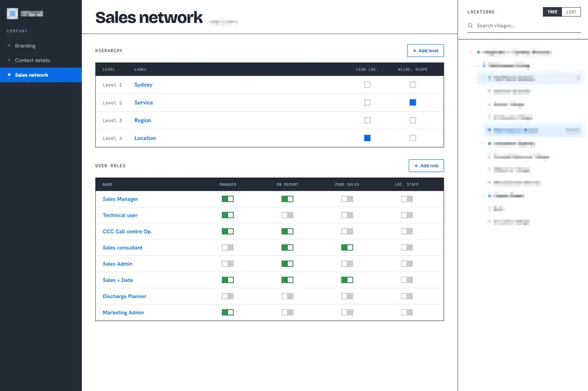
Task: Click the Level 1 row label text
Action: (x=112, y=85)
